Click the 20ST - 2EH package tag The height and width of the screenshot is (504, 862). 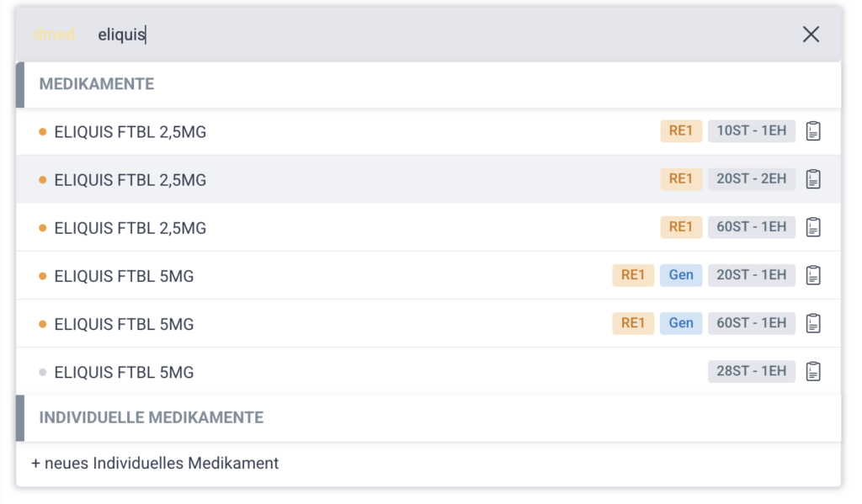click(751, 179)
